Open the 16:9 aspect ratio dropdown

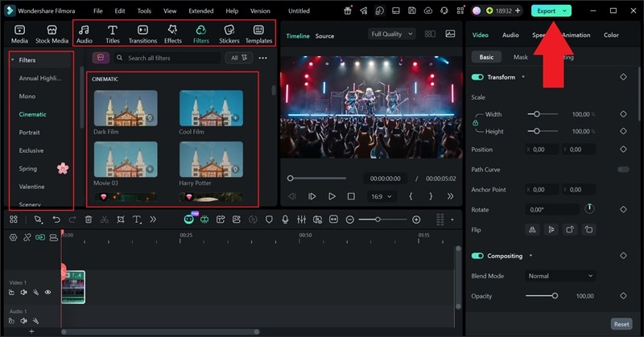coord(382,196)
